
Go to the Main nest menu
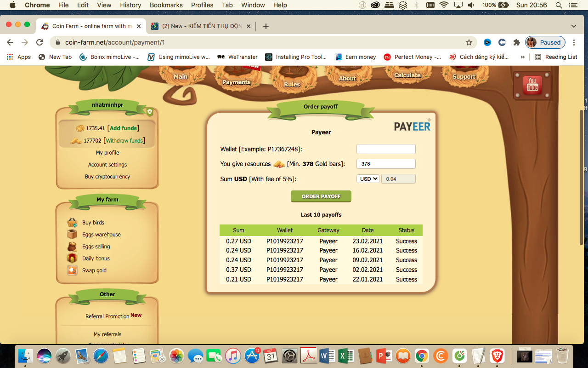181,77
